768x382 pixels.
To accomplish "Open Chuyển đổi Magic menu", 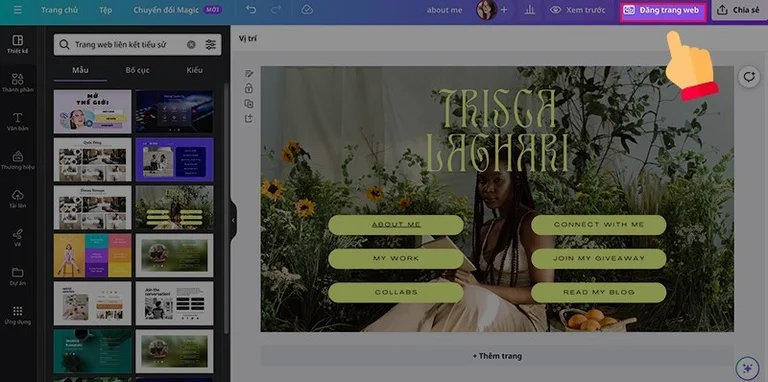I will 177,10.
